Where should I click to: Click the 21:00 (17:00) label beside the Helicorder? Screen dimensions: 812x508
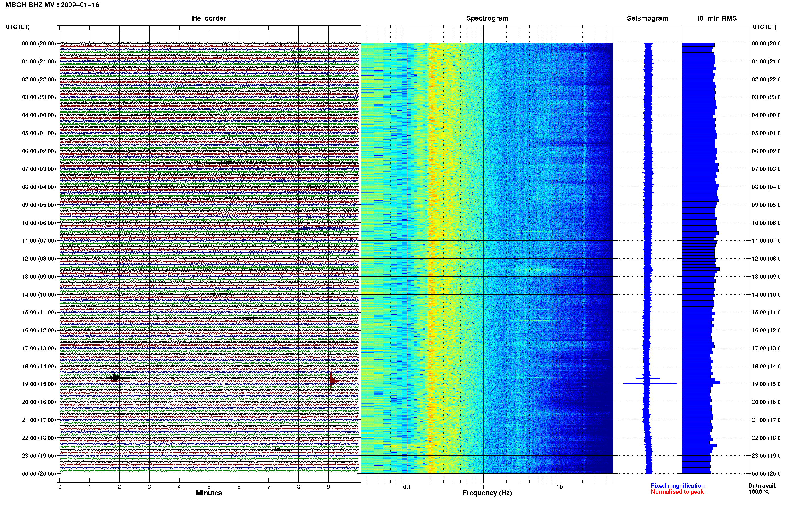pos(39,420)
